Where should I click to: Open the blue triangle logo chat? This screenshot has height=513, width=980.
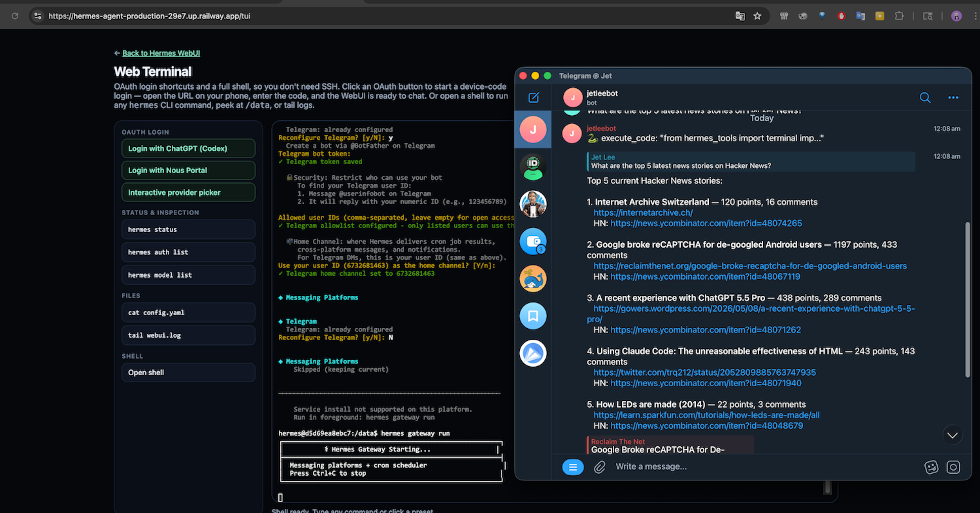[x=533, y=353]
